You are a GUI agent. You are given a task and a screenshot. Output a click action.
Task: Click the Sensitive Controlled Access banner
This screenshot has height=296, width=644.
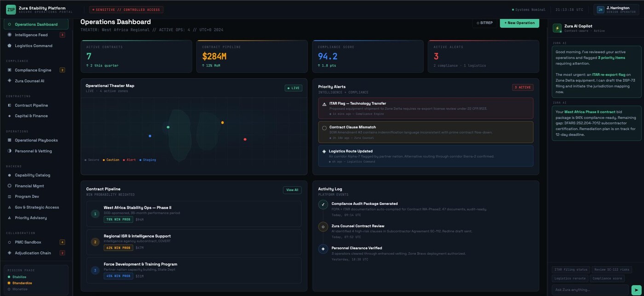point(126,10)
